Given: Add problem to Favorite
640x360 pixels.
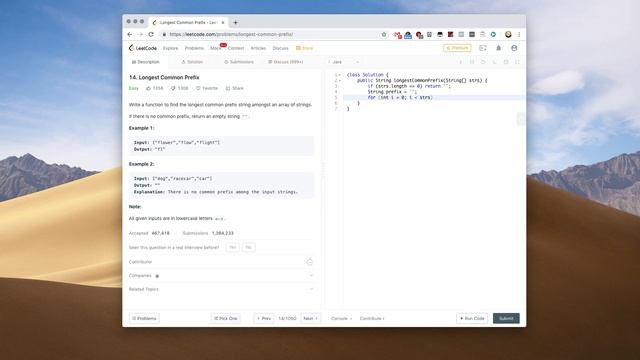Looking at the screenshot, I should [x=207, y=88].
